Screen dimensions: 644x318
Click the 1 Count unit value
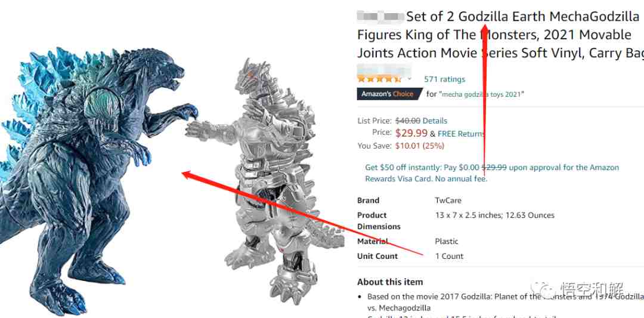(x=450, y=257)
